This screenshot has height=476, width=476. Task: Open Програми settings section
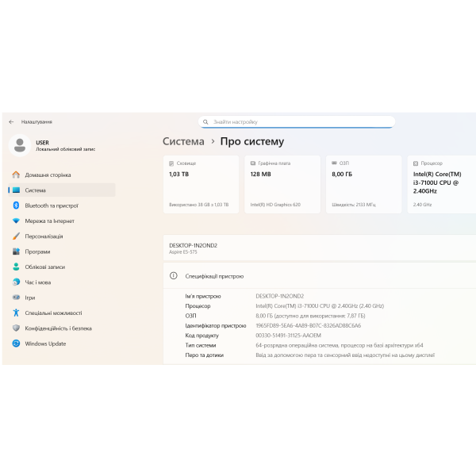(x=62, y=251)
